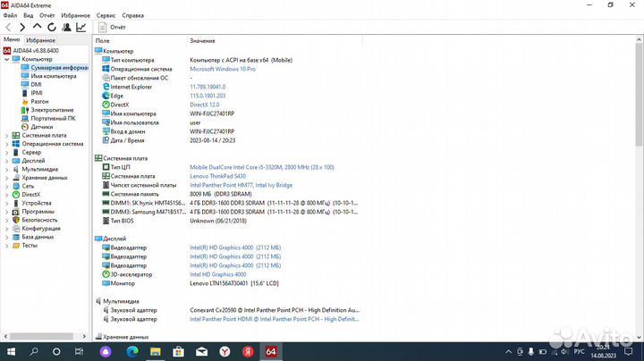Go back with the left arrow toolbar button
The height and width of the screenshot is (361, 644).
click(8, 28)
